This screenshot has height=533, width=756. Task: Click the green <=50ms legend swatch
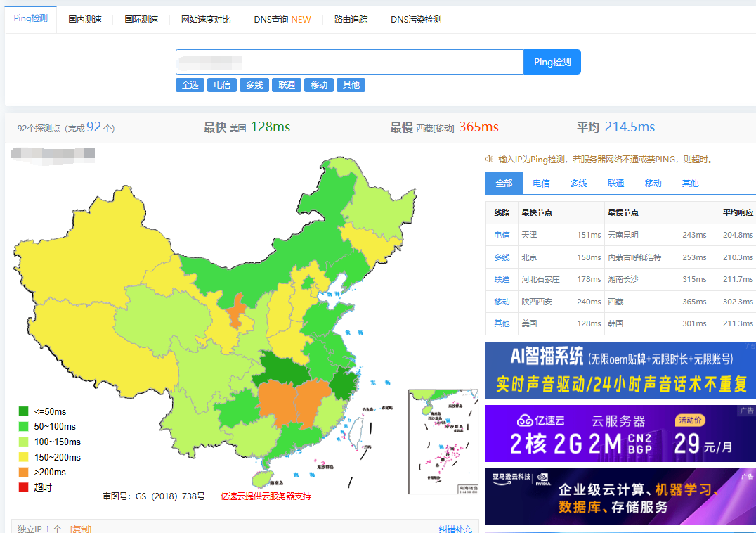click(24, 411)
